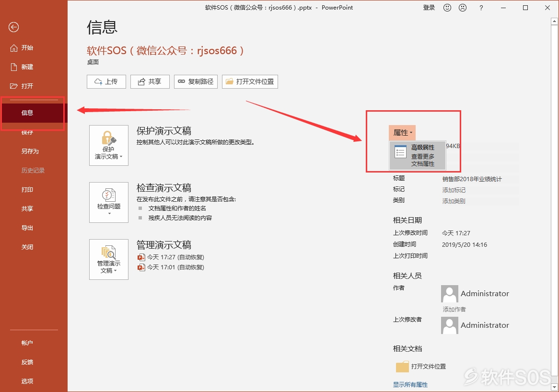Click the scrollbar down arrow
This screenshot has height=392, width=559.
(x=554, y=387)
